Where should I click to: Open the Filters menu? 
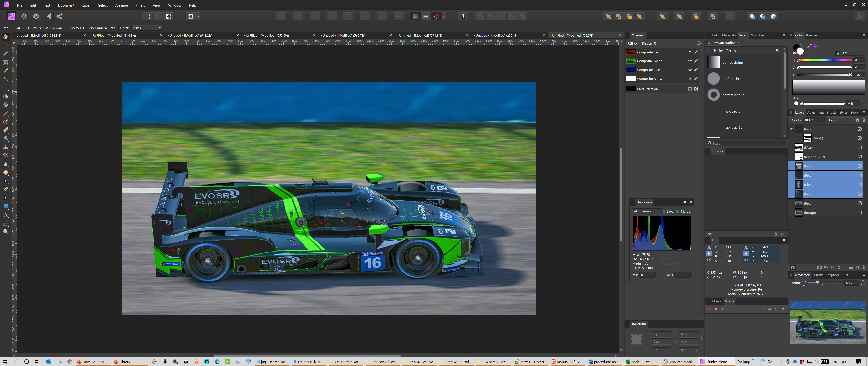click(x=140, y=5)
